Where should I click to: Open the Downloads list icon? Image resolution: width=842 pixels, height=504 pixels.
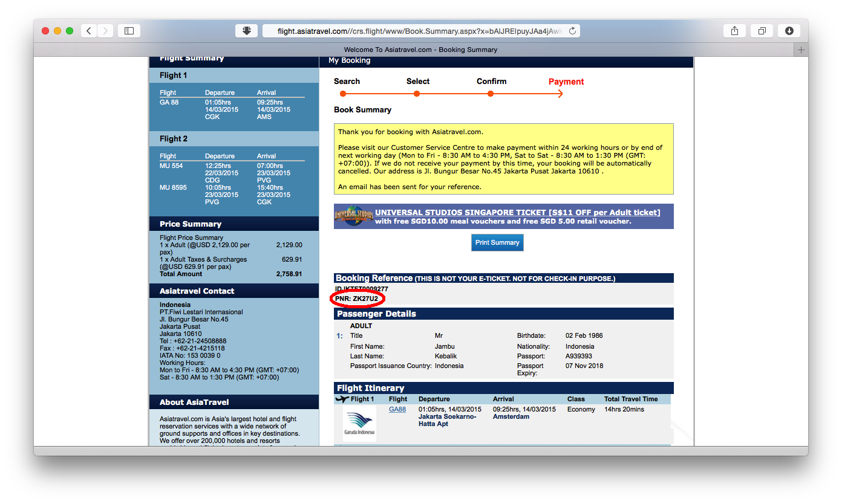coord(789,30)
